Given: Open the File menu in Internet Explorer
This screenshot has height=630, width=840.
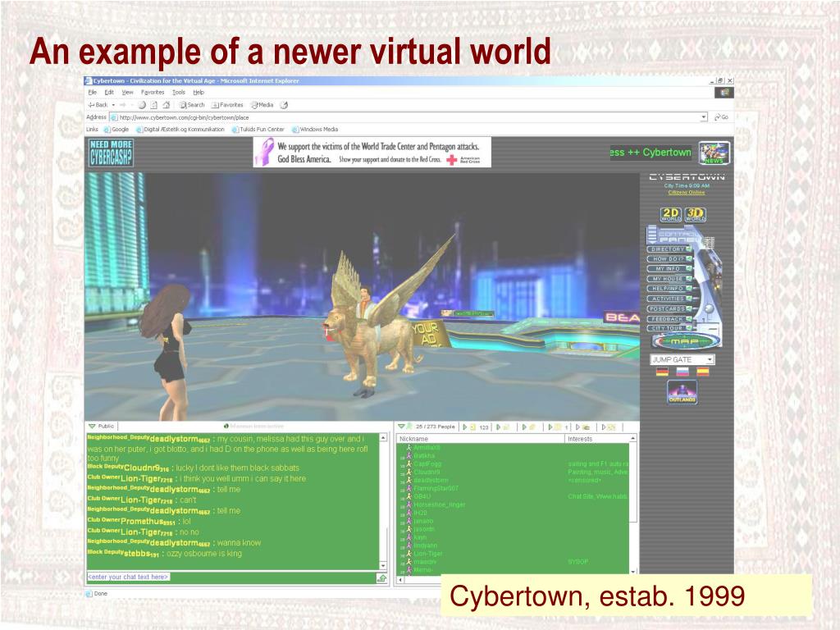Looking at the screenshot, I should pyautogui.click(x=92, y=92).
